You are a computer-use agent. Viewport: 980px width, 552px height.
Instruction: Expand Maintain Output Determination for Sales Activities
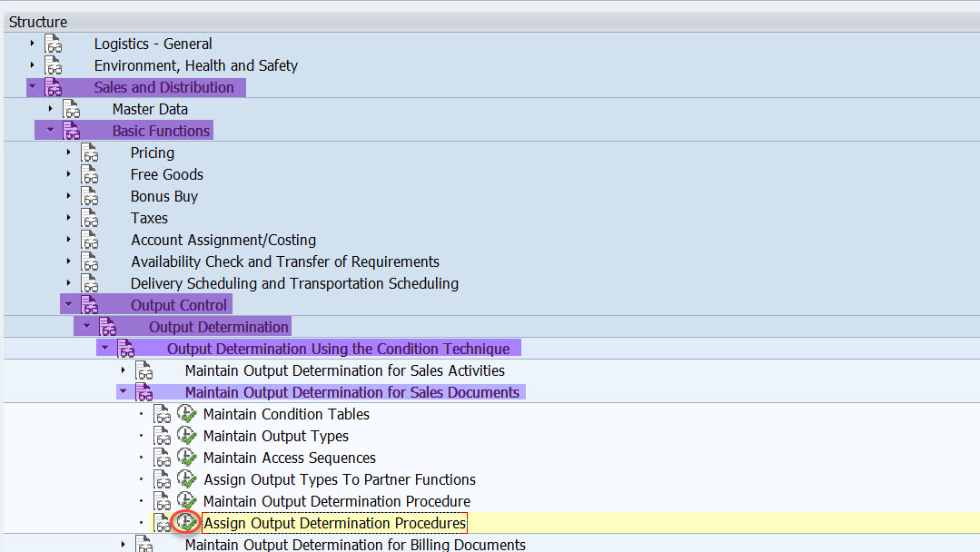click(123, 370)
